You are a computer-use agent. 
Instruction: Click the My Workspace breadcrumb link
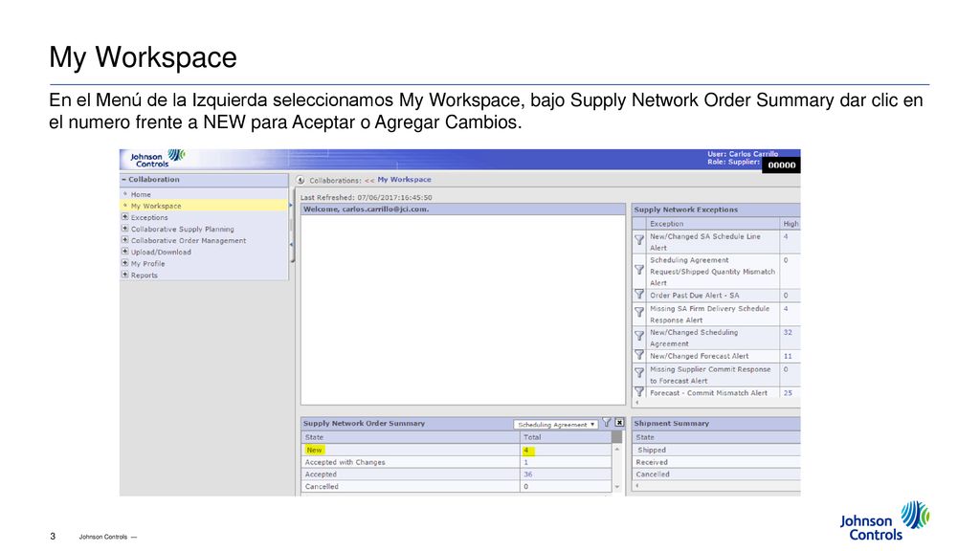coord(404,179)
